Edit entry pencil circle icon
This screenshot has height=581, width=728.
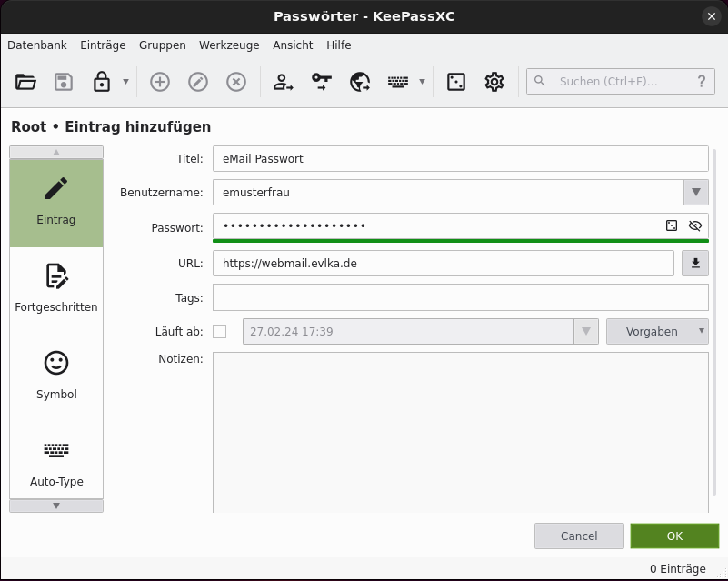click(198, 82)
